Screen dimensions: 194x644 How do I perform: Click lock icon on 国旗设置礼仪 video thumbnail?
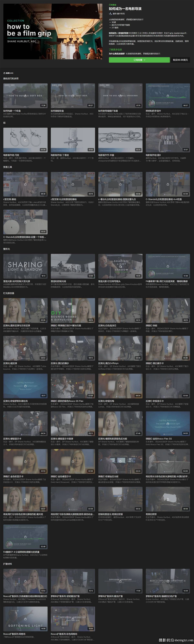[x=120, y=184]
